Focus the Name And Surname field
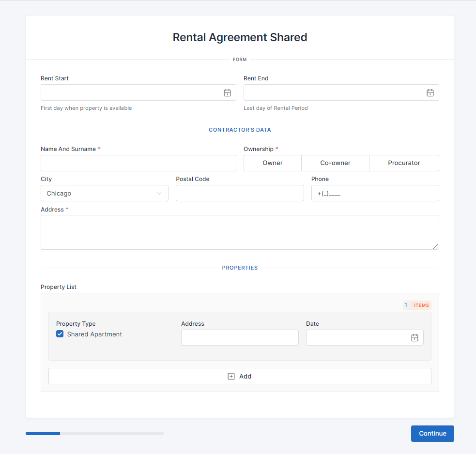476x454 pixels. click(x=138, y=163)
